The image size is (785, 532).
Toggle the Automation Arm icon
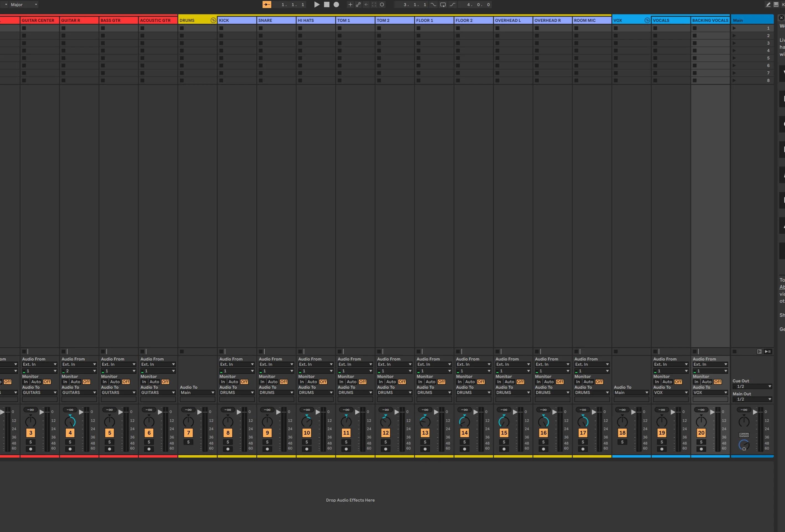(358, 4)
